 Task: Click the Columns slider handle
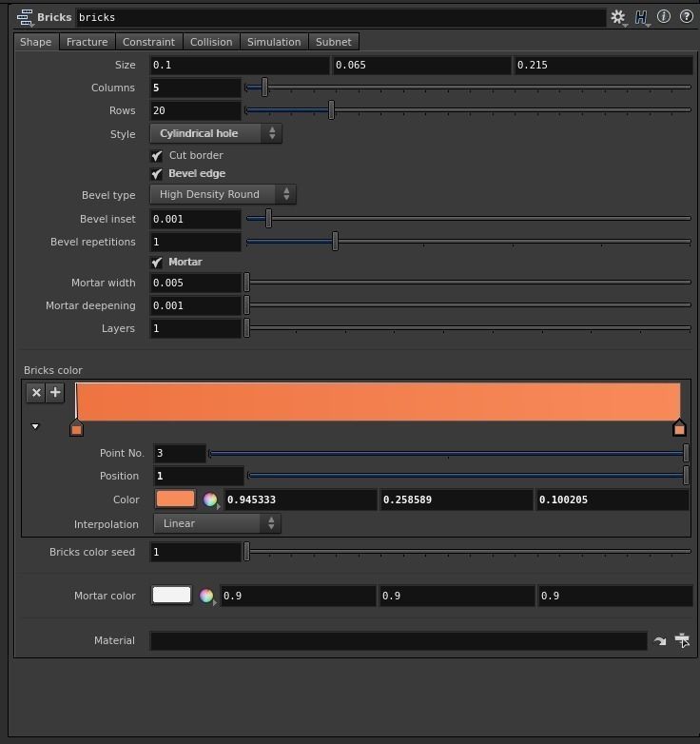264,88
